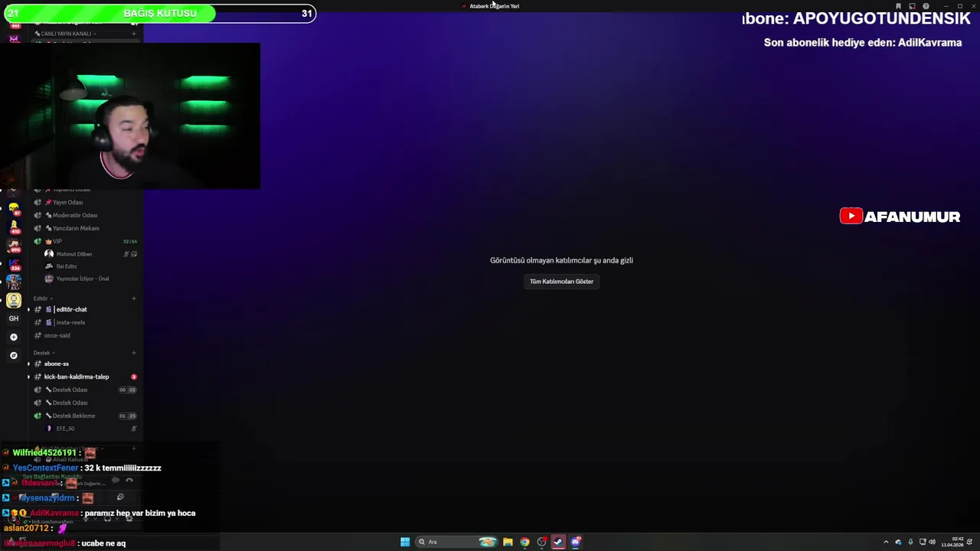Open the server icon with 890 badge
980x551 pixels.
13,246
